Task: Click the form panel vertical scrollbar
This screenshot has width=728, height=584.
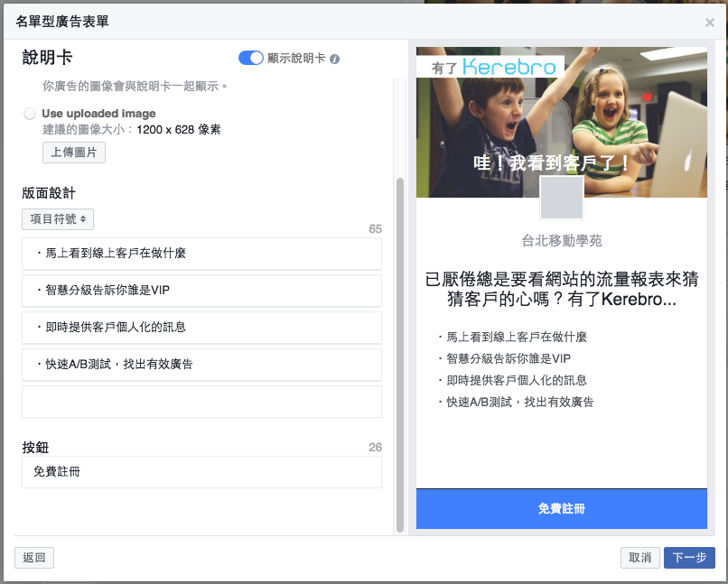Action: [x=400, y=355]
